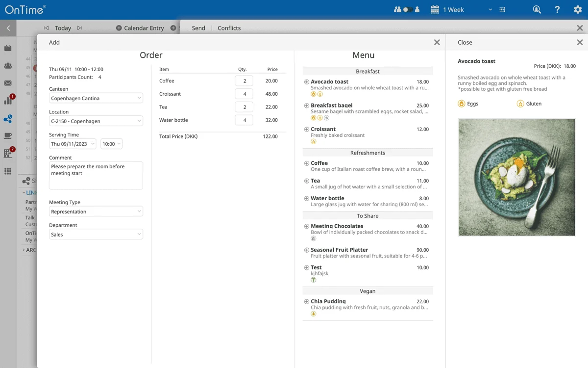Viewport: 588px width, 368px height.
Task: Open the person search icon in header
Action: pyautogui.click(x=537, y=9)
